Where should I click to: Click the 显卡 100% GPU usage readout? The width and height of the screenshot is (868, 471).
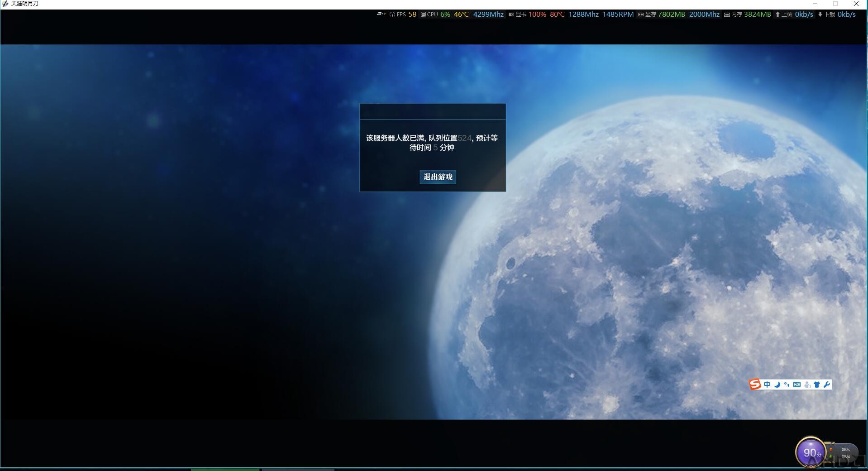coord(527,14)
